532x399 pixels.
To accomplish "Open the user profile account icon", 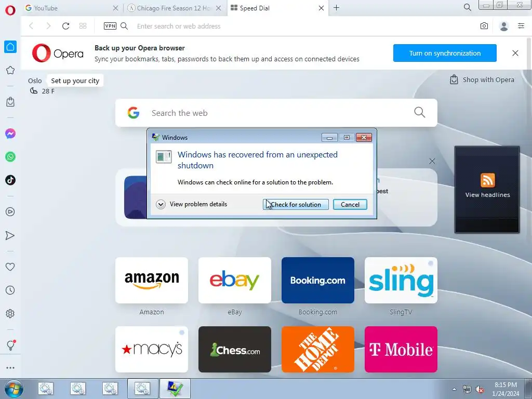I will point(504,26).
